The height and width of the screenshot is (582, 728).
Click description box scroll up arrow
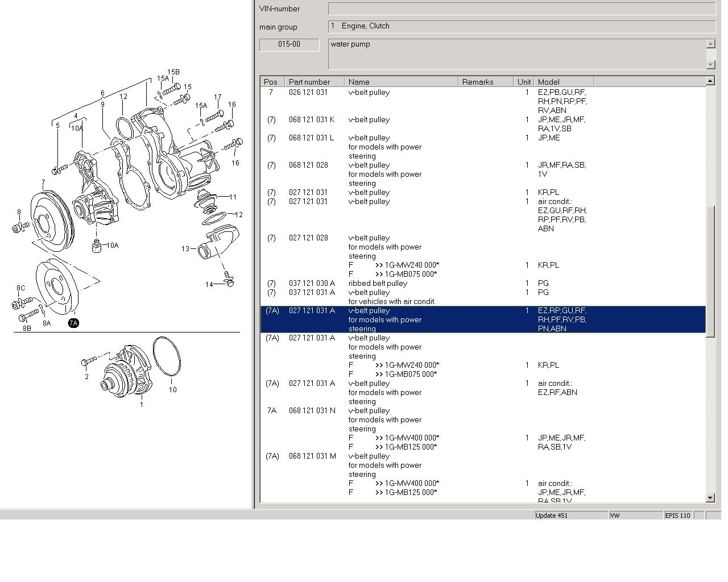pos(710,44)
